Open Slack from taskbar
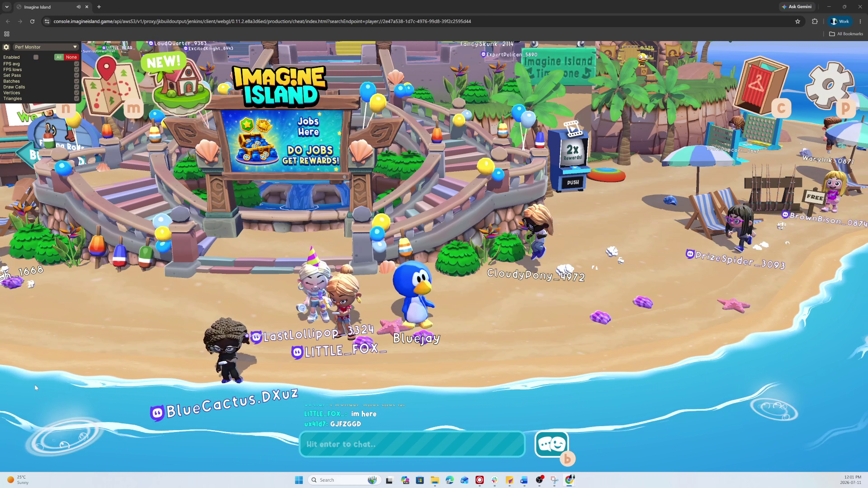 495,480
